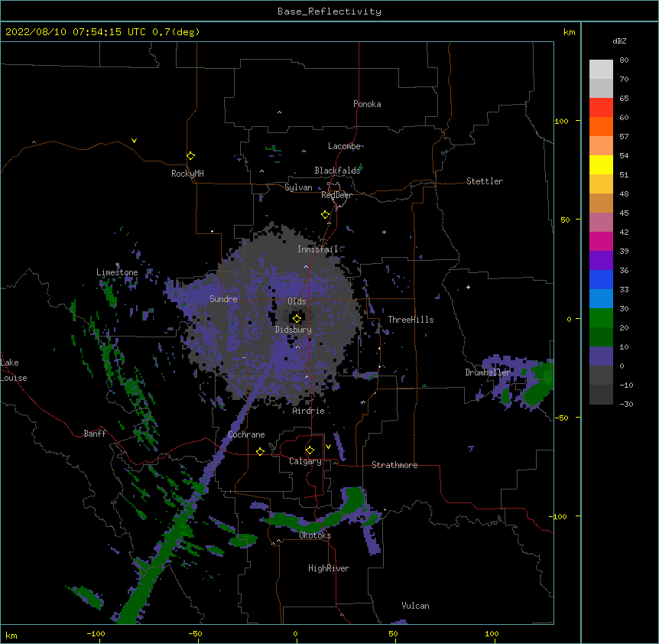Click the Vulcan city label
Image resolution: width=659 pixels, height=644 pixels.
[415, 606]
